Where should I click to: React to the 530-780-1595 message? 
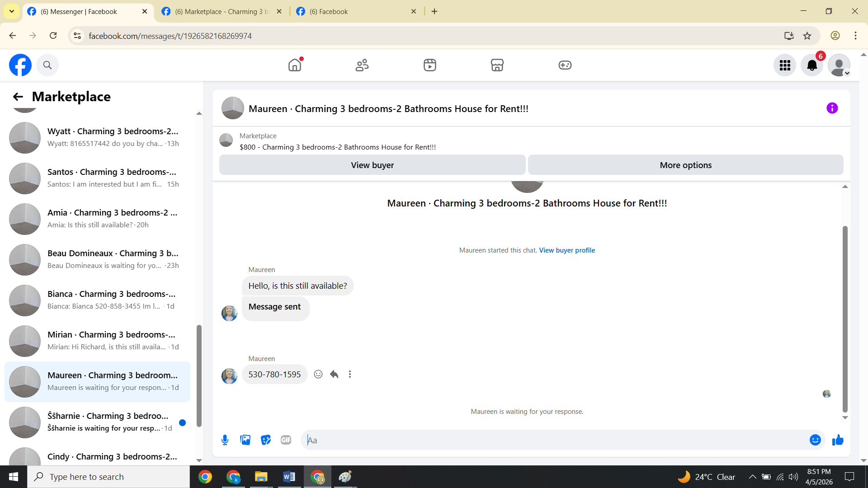(x=318, y=374)
